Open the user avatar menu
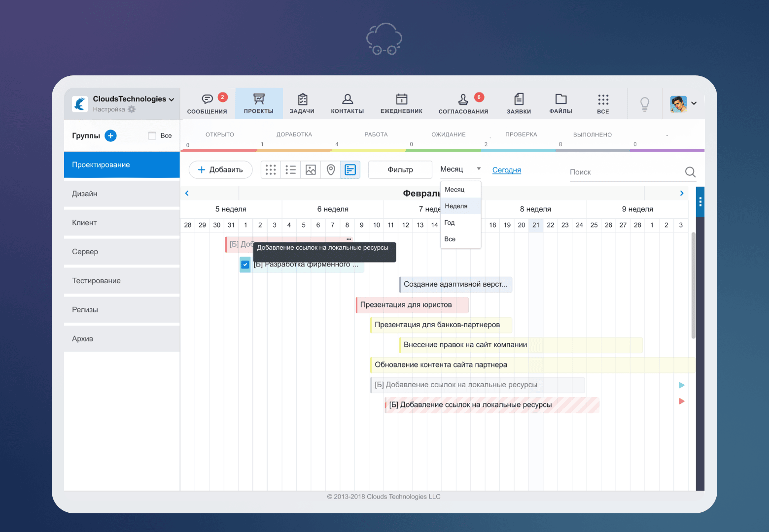 (x=683, y=103)
